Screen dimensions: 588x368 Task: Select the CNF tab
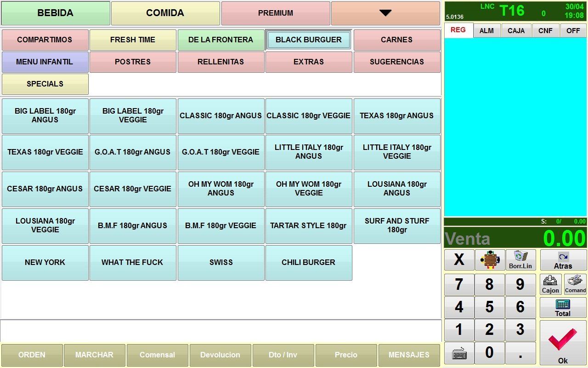click(545, 31)
